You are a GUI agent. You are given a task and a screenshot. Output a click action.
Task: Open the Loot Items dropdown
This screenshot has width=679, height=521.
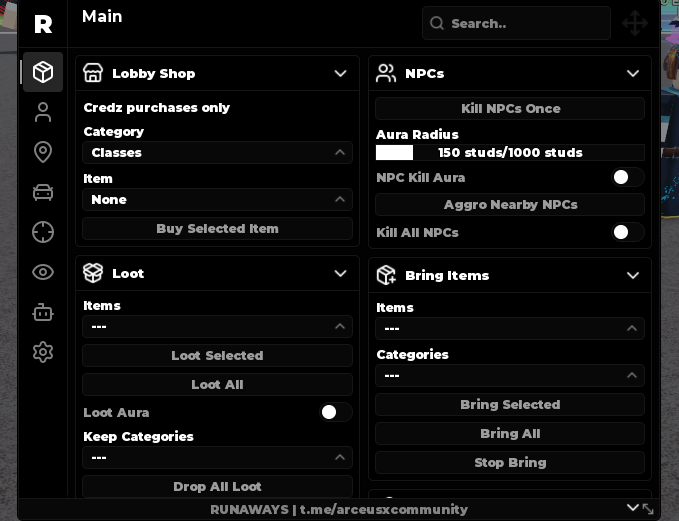(217, 327)
